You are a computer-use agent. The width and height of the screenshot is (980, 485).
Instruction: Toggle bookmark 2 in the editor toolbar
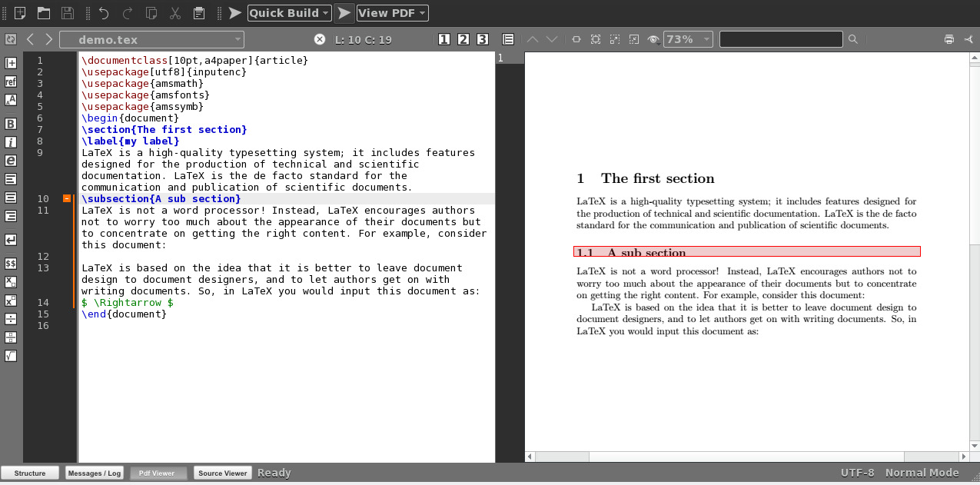pos(463,38)
